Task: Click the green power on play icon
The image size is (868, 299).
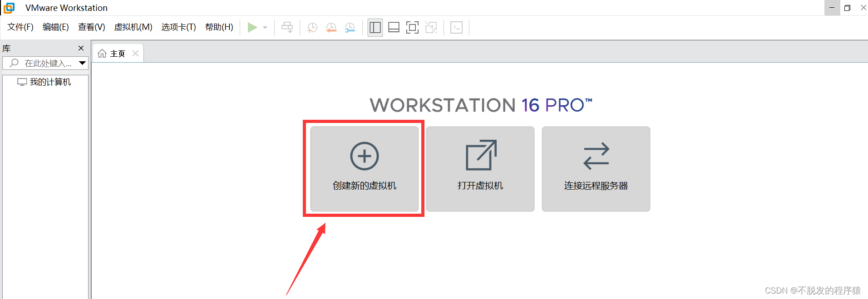Action: [x=252, y=28]
